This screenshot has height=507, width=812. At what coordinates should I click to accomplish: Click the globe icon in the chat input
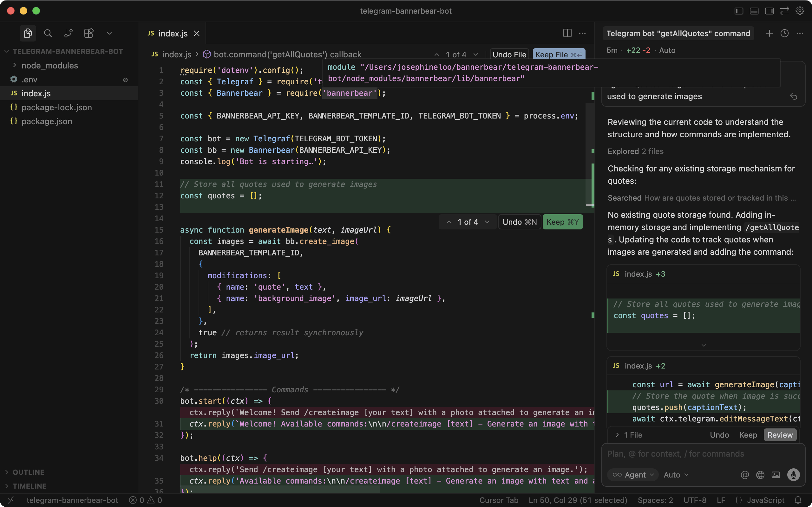click(760, 474)
